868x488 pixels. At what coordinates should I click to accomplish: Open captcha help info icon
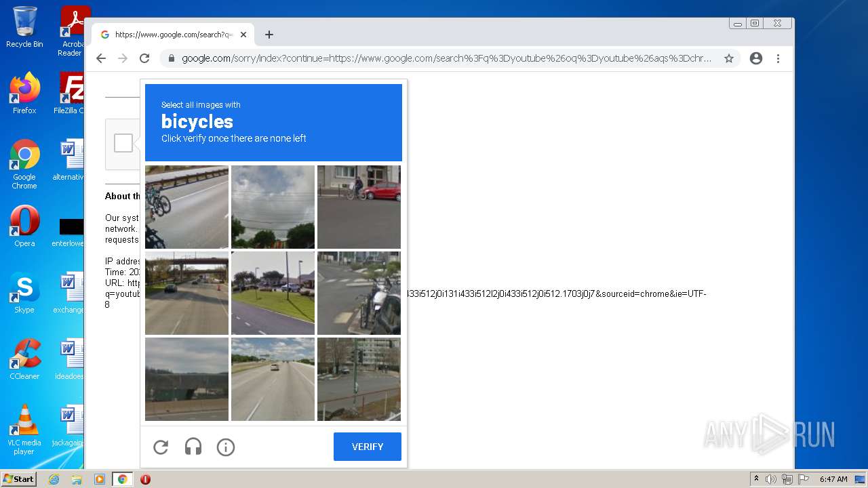[226, 447]
